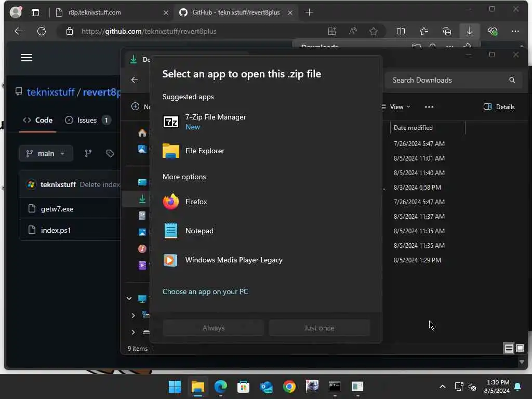Switch to details list view icon

[509, 349]
